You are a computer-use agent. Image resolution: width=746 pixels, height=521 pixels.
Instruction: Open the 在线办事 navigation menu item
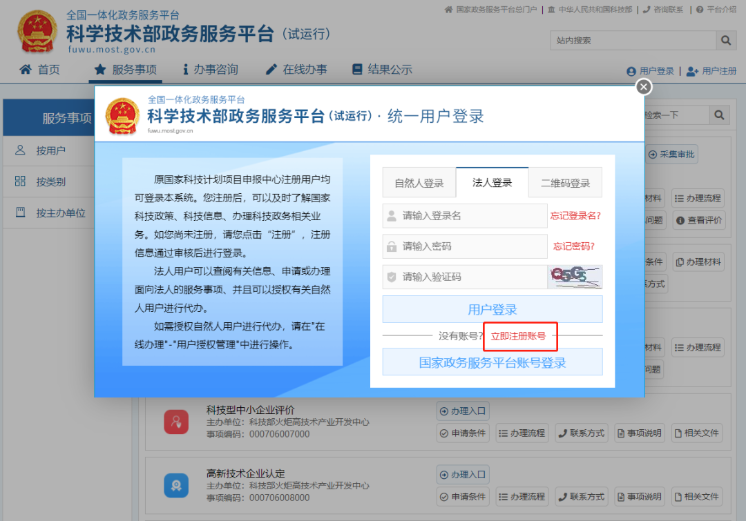296,70
